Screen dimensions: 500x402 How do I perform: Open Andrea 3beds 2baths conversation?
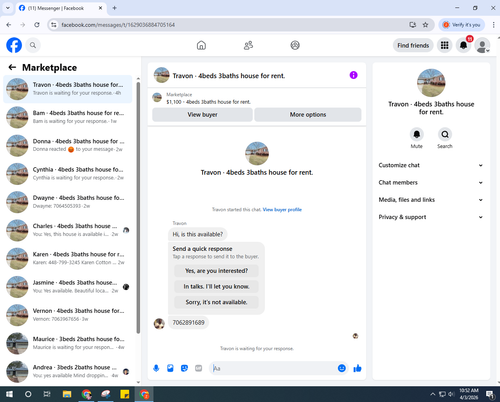pos(68,371)
